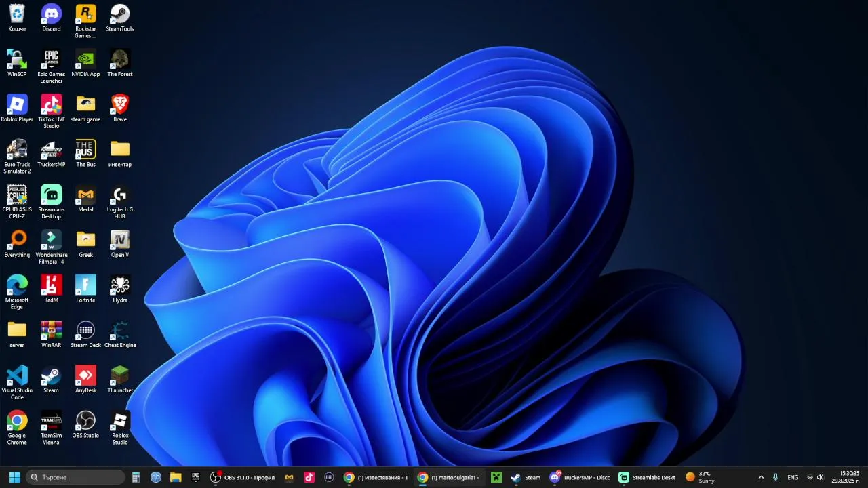Open the SteamTools desktop shortcut
This screenshot has width=868, height=488.
pos(120,18)
